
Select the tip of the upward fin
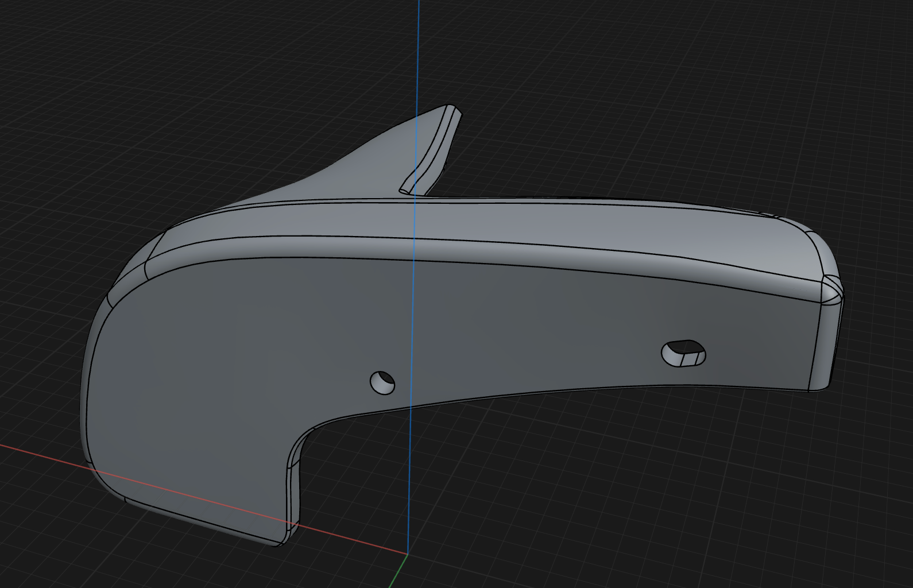pyautogui.click(x=450, y=107)
